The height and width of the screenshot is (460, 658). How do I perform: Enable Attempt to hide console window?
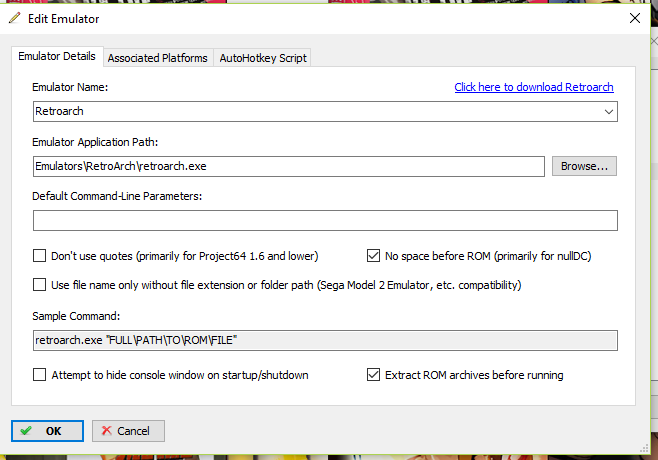click(x=39, y=374)
